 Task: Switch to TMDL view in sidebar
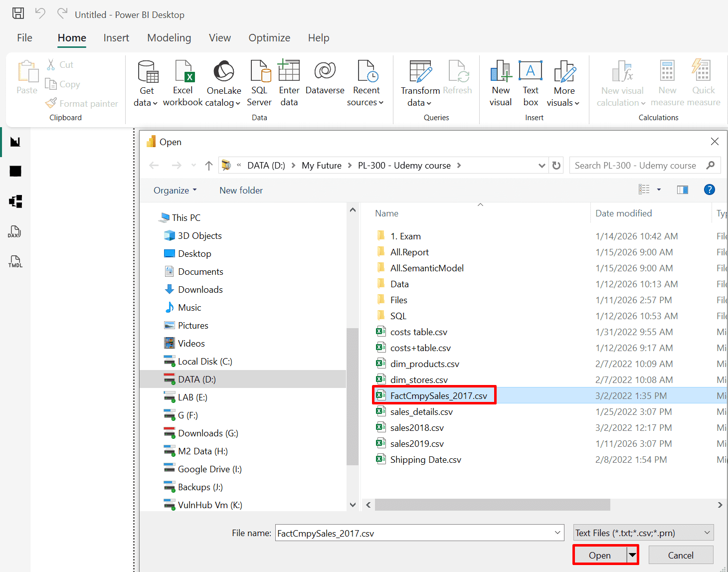point(15,261)
